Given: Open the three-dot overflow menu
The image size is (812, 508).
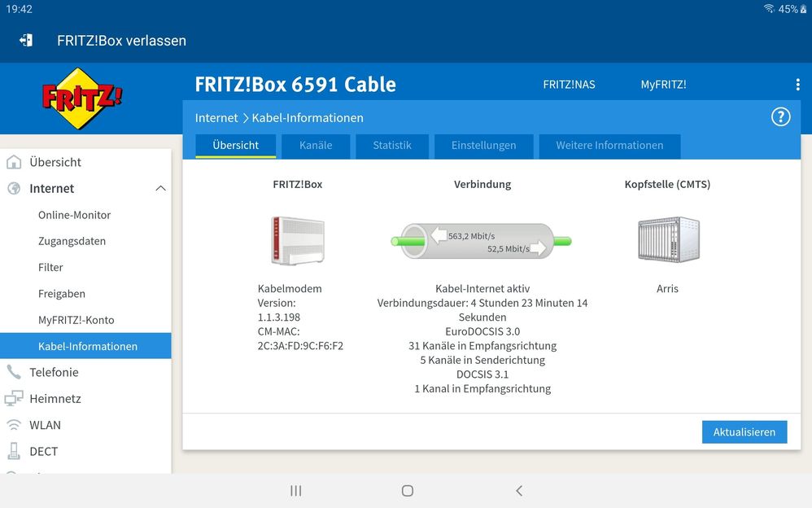Looking at the screenshot, I should (797, 85).
